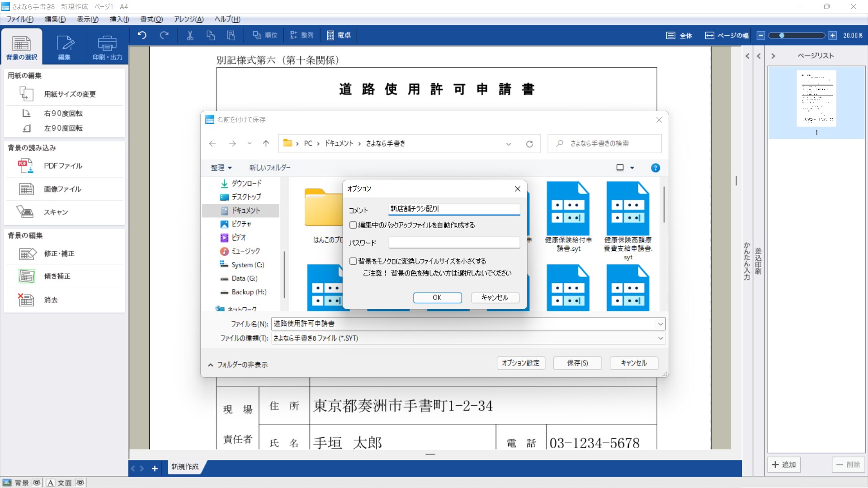Viewport: 868px width, 488px height.
Task: Expand the ファイル名 dropdown
Action: [x=660, y=324]
